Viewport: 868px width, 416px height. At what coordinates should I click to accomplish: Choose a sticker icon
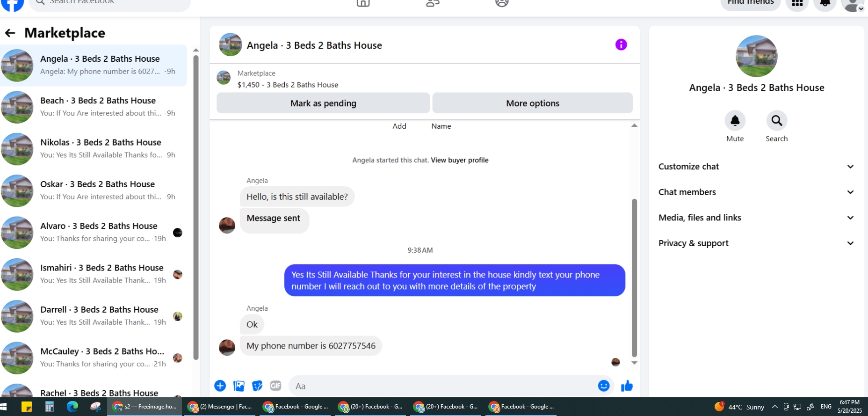coord(257,386)
